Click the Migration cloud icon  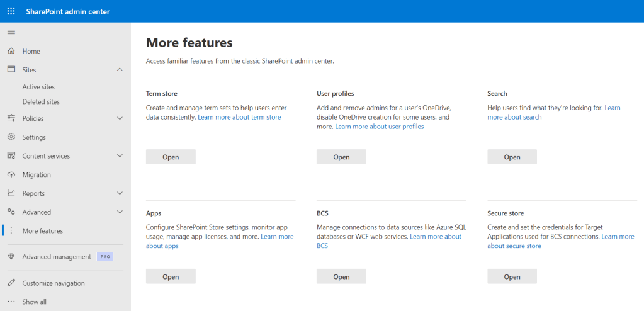coord(11,174)
